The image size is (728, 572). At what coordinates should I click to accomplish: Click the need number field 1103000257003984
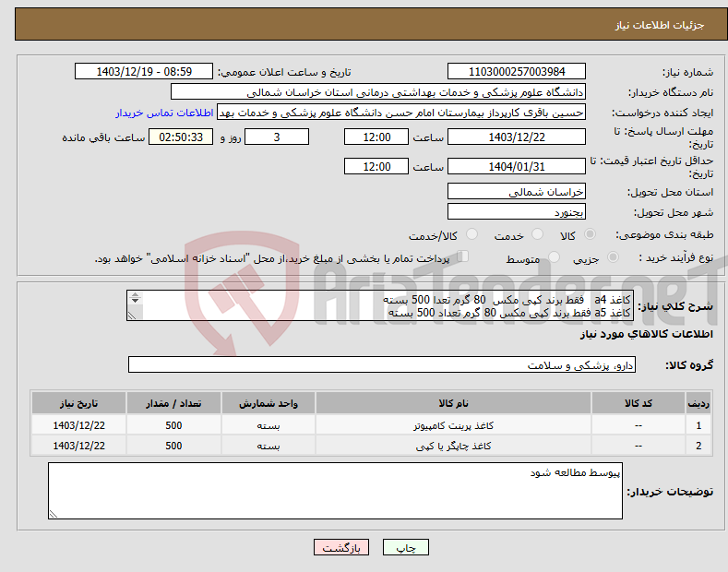coord(517,72)
